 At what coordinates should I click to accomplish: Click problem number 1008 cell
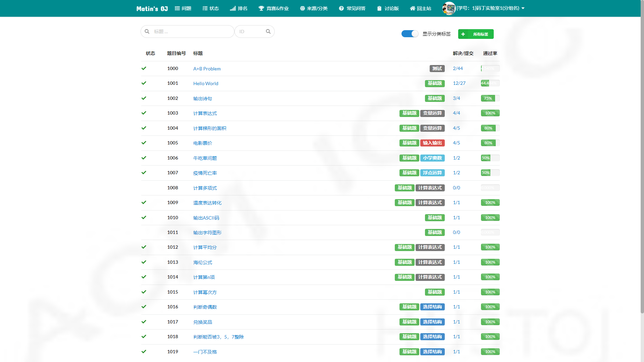click(x=173, y=188)
